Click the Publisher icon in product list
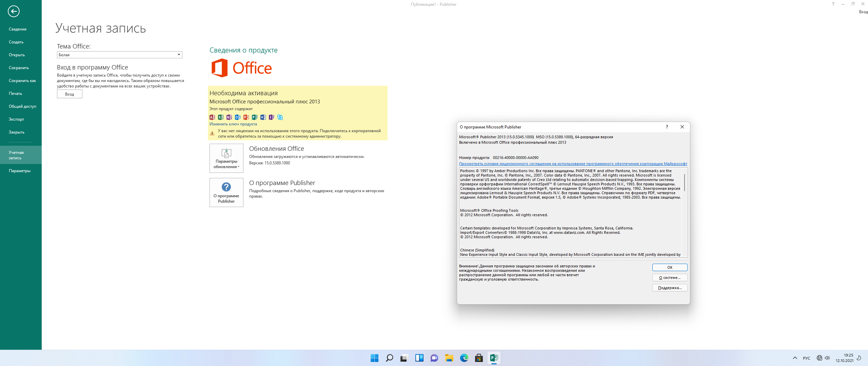Screen dimensions: 868x366 255,117
